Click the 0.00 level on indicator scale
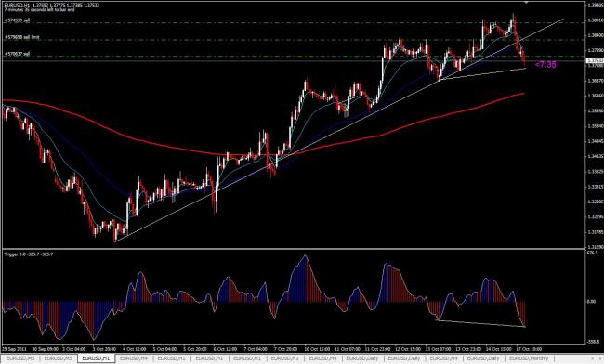Image resolution: width=604 pixels, height=364 pixels. click(591, 302)
